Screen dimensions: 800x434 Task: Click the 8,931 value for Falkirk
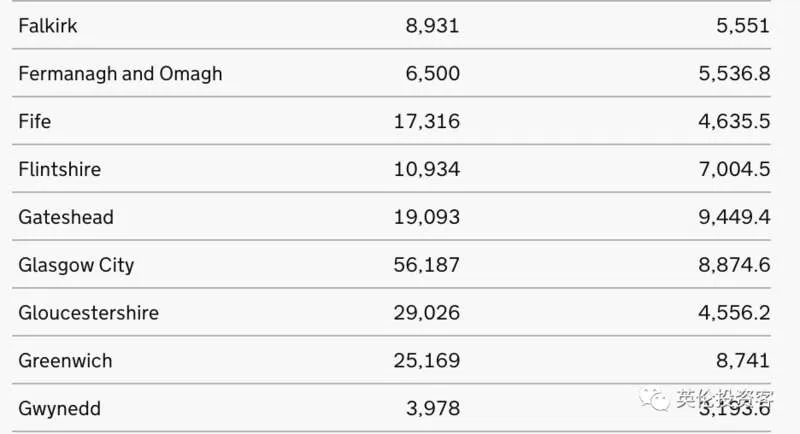tap(433, 25)
